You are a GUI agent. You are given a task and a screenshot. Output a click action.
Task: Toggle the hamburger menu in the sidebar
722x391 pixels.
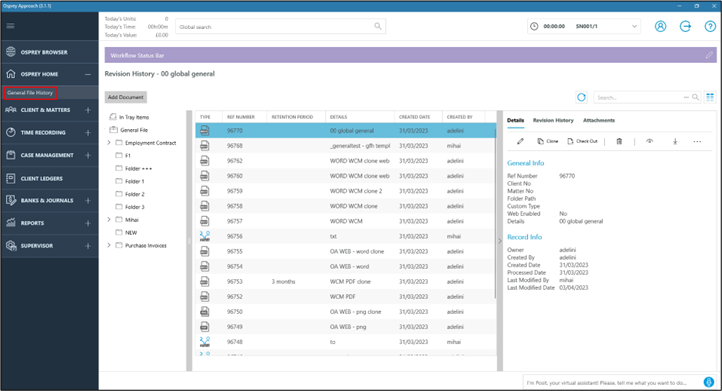(10, 26)
